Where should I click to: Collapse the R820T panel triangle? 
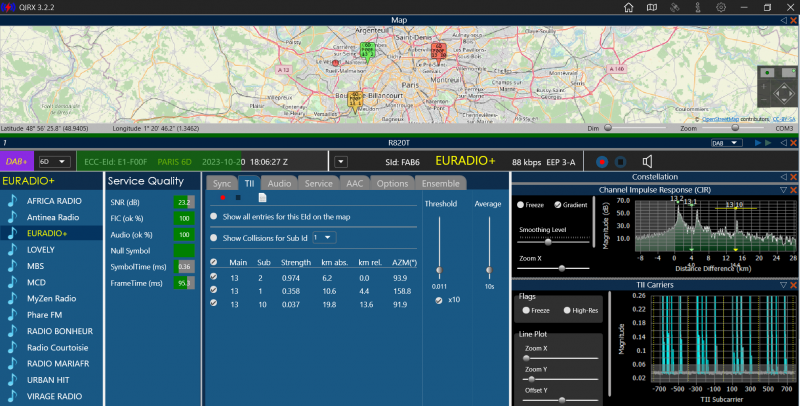coord(784,143)
